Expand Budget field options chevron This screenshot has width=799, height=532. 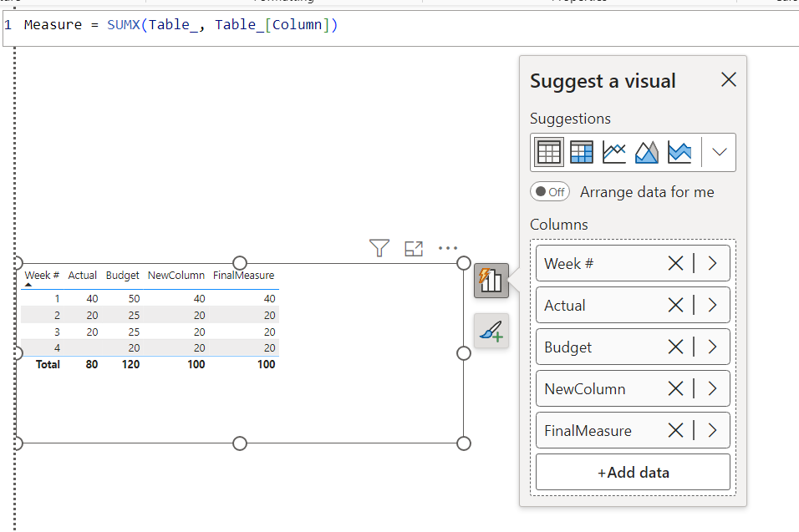point(712,347)
